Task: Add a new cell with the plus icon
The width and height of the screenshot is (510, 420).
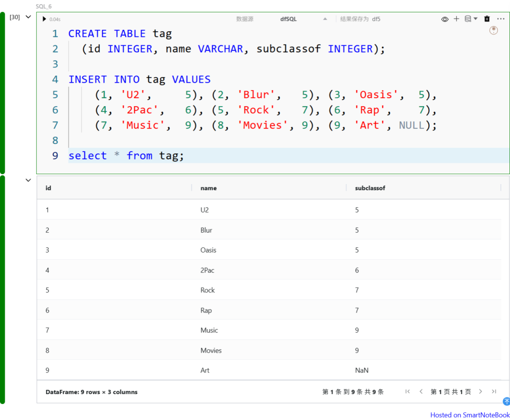Action: click(457, 19)
